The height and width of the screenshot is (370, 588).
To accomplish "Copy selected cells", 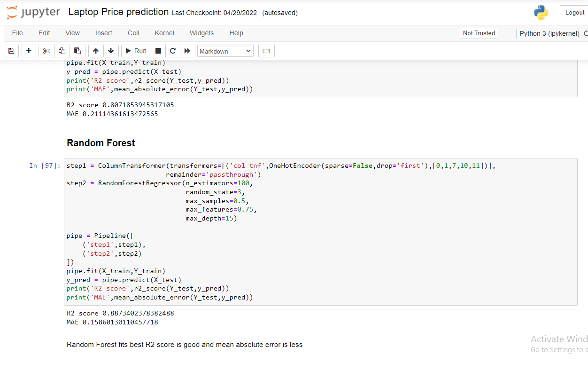I will pyautogui.click(x=62, y=51).
